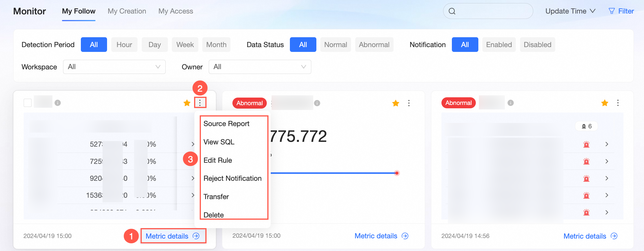The height and width of the screenshot is (251, 644).
Task: Expand third alarm row chevron in third card
Action: tap(607, 178)
